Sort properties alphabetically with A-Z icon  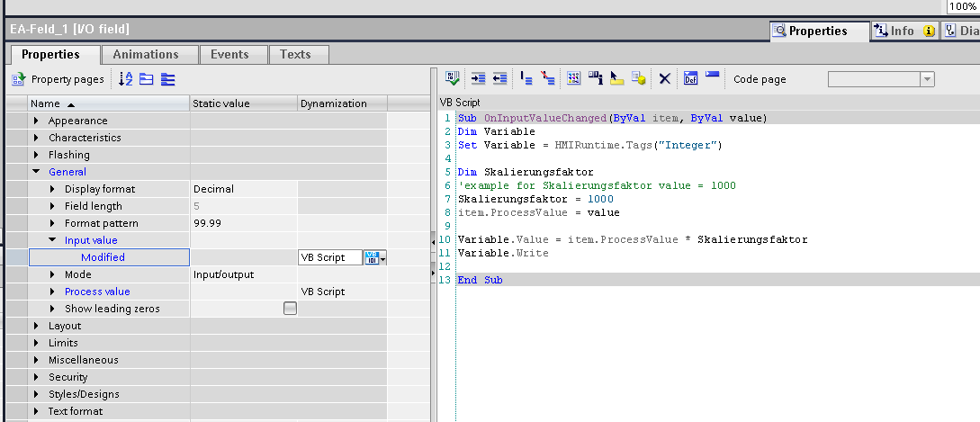[126, 79]
